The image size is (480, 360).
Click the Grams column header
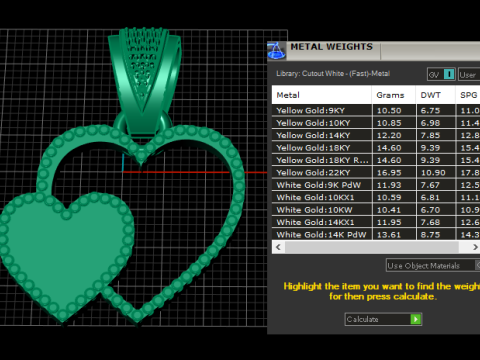tap(394, 95)
